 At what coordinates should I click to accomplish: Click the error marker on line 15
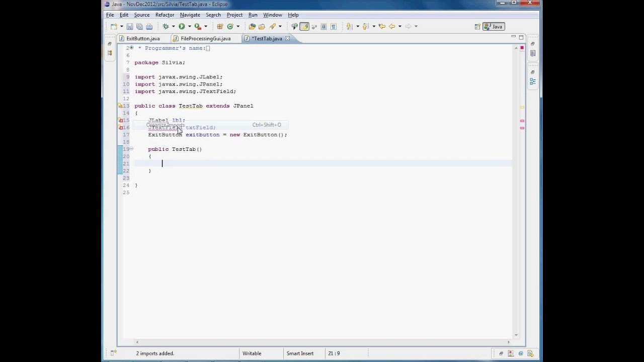tap(120, 120)
